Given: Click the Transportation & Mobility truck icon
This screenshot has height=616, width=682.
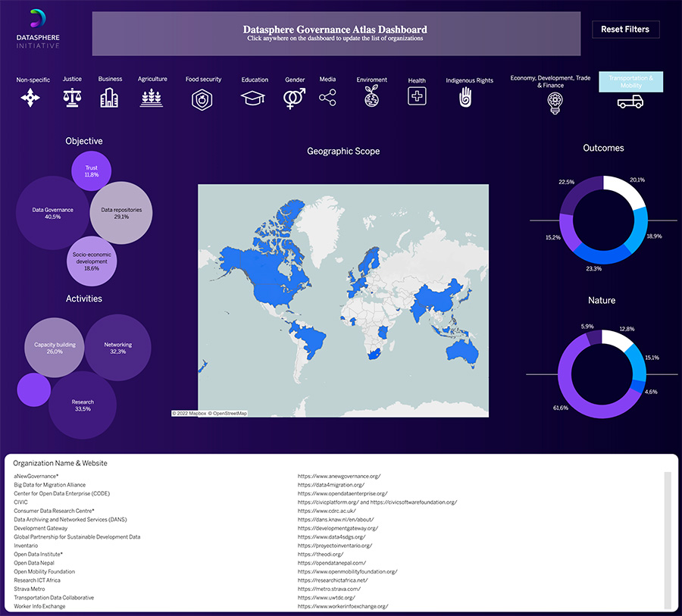Looking at the screenshot, I should pyautogui.click(x=630, y=102).
